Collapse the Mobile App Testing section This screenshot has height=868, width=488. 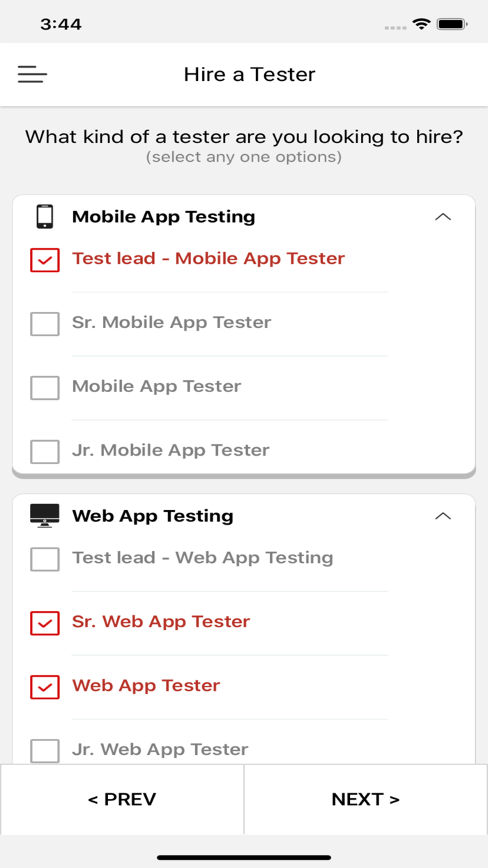(x=443, y=216)
